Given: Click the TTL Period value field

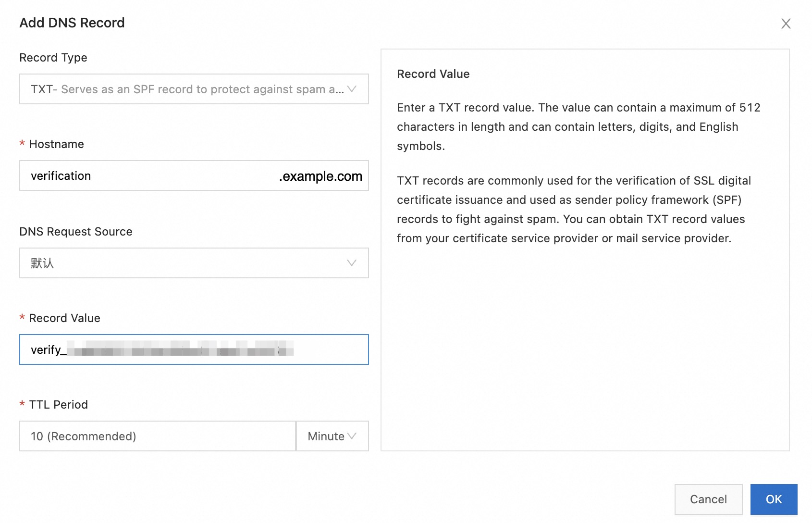Looking at the screenshot, I should click(157, 436).
